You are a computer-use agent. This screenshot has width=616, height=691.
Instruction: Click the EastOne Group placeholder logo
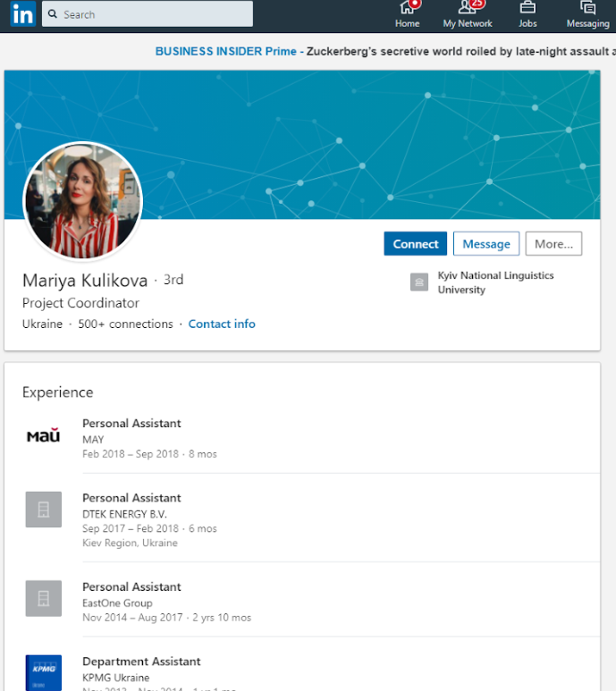tap(44, 598)
